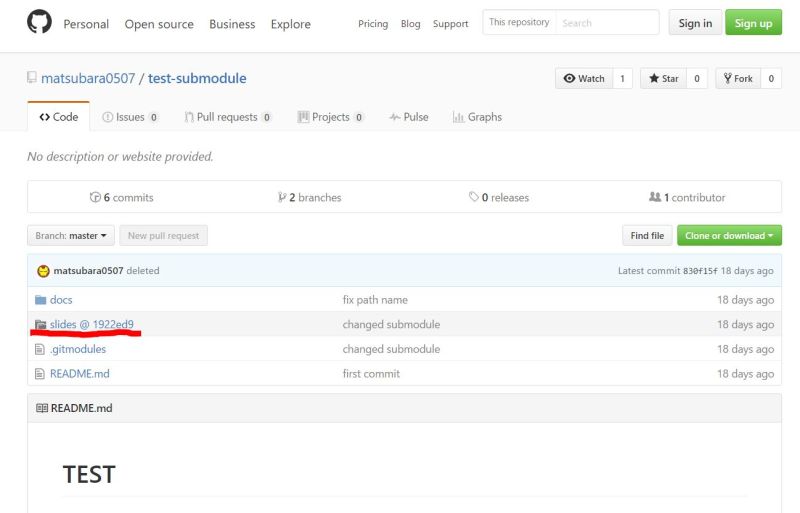This screenshot has height=513, width=800.
Task: Click the repository search input field
Action: (x=607, y=22)
